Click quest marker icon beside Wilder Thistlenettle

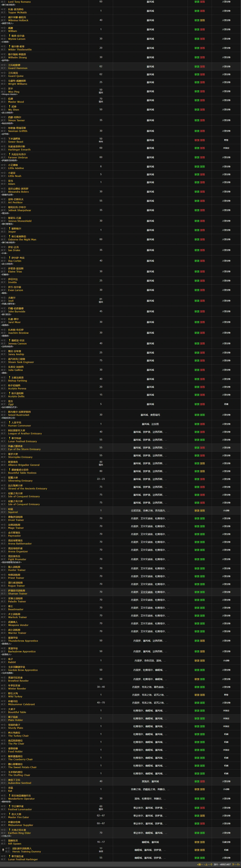(10, 46)
